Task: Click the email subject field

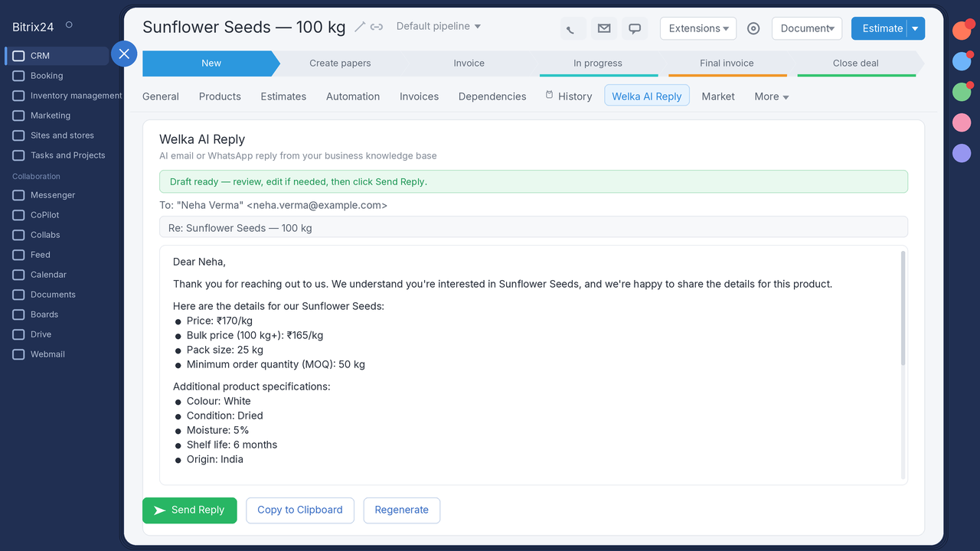Action: pyautogui.click(x=534, y=227)
